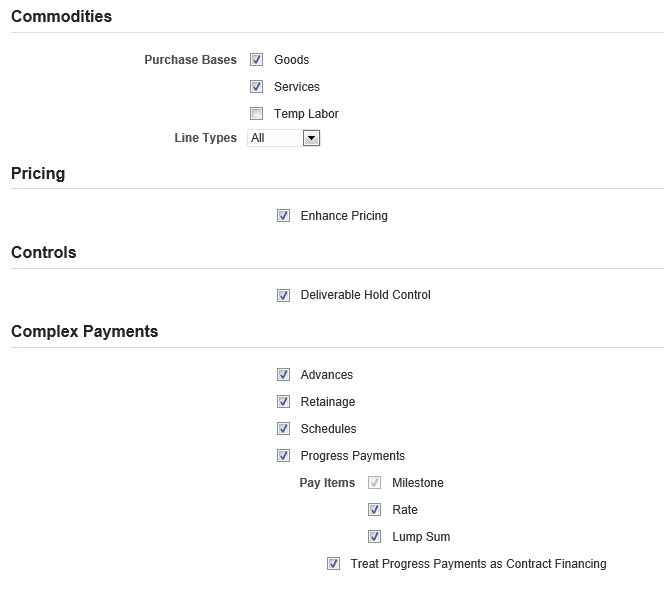The image size is (664, 595).
Task: Open the Line Types dropdown arrow
Action: pos(310,138)
